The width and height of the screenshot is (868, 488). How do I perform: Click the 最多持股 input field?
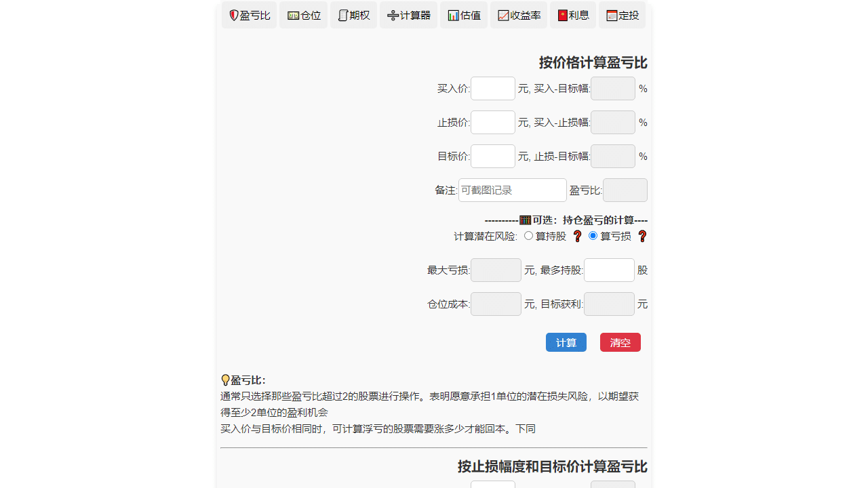[x=609, y=270]
